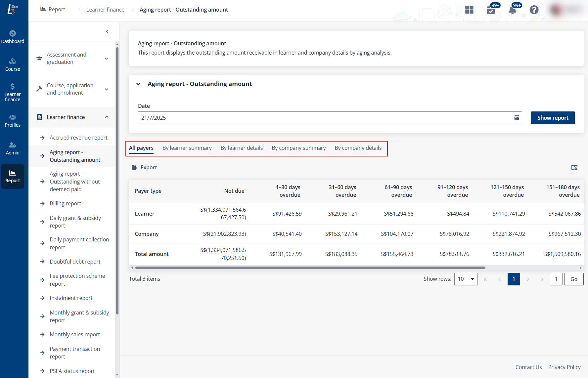Switch to By learner summary tab

[x=187, y=148]
